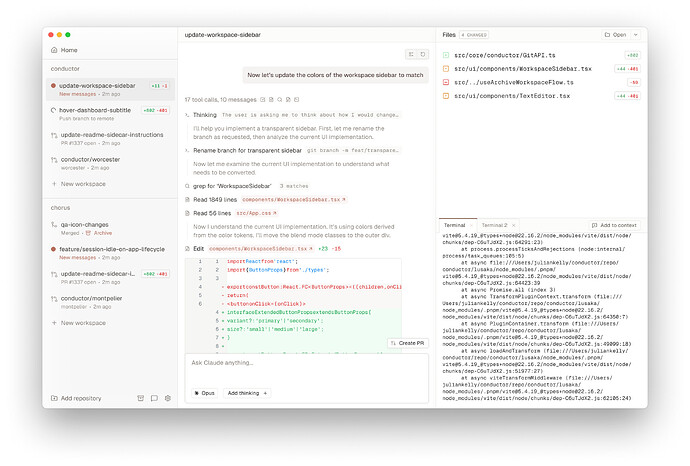Open the Home page in sidebar

coord(64,50)
